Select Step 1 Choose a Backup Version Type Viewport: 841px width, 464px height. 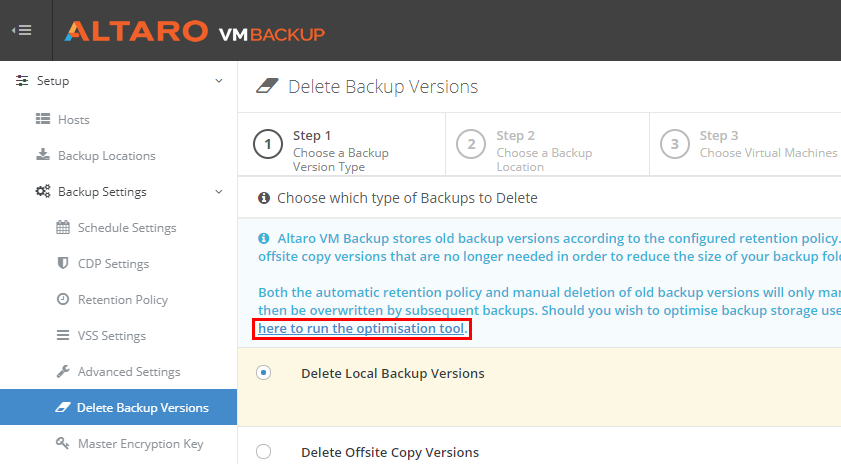coord(342,144)
